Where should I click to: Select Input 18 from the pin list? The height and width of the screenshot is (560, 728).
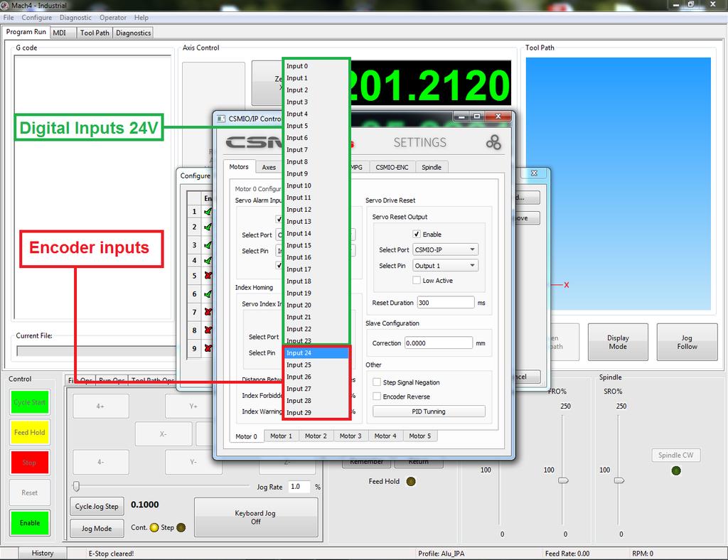(316, 281)
